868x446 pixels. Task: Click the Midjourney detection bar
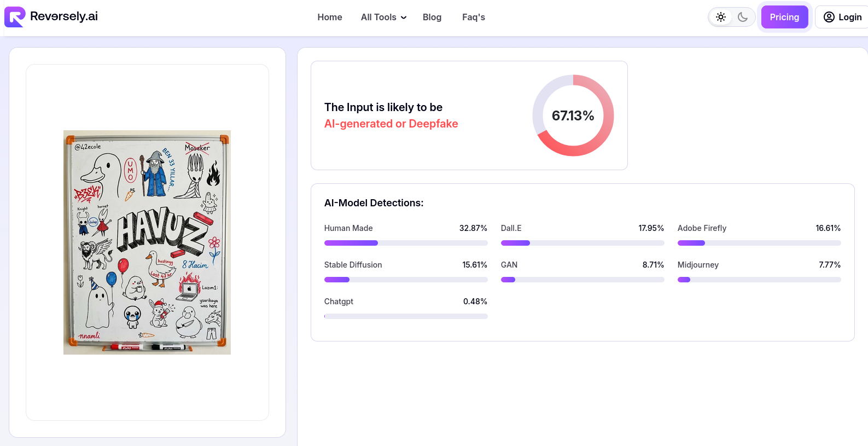759,280
